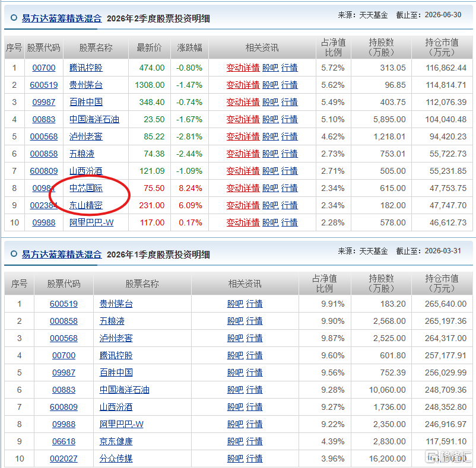Open 五粮液 name in 2季度 table
Screen dimensions: 476x468
[82, 154]
